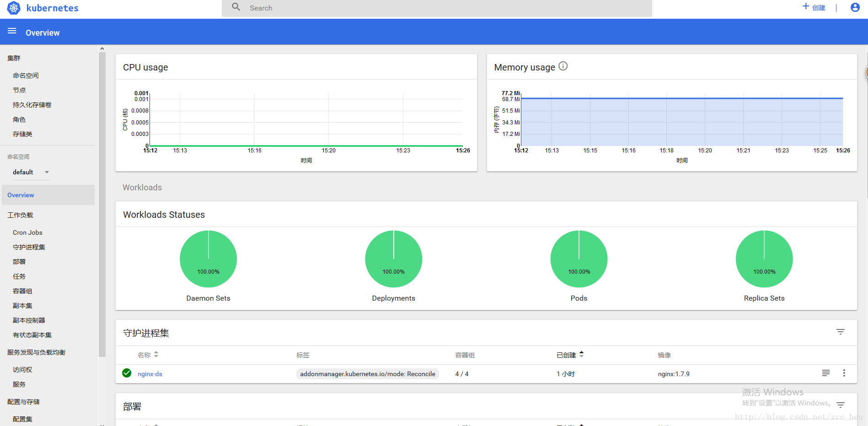Screen dimensions: 868x426
Task: Open 节点 in sidebar
Action: [19, 90]
